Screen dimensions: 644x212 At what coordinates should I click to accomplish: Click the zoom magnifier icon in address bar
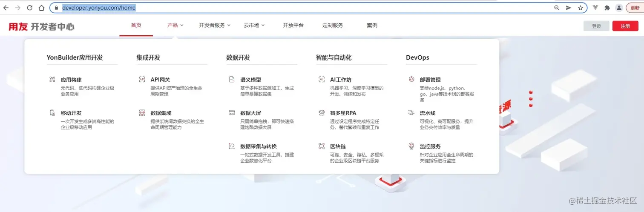[557, 8]
